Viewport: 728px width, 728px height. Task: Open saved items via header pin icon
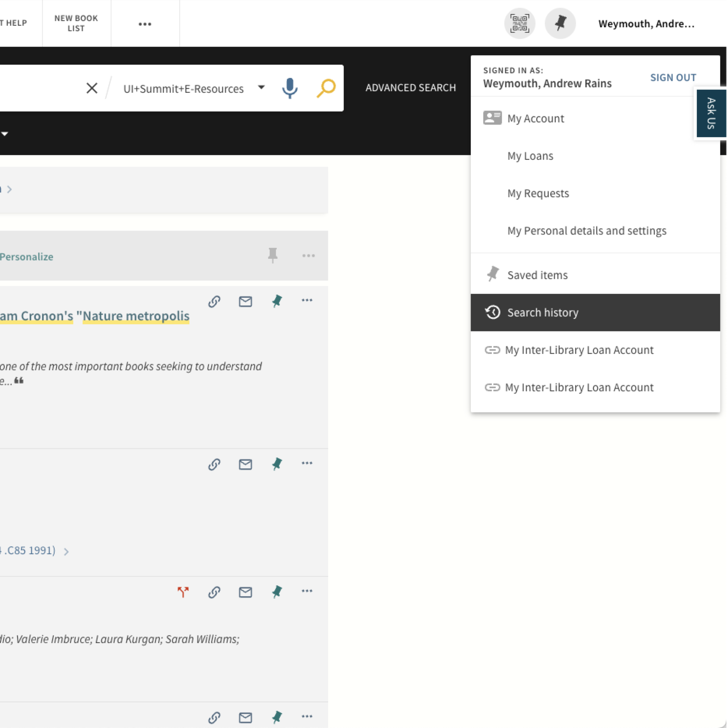[560, 23]
